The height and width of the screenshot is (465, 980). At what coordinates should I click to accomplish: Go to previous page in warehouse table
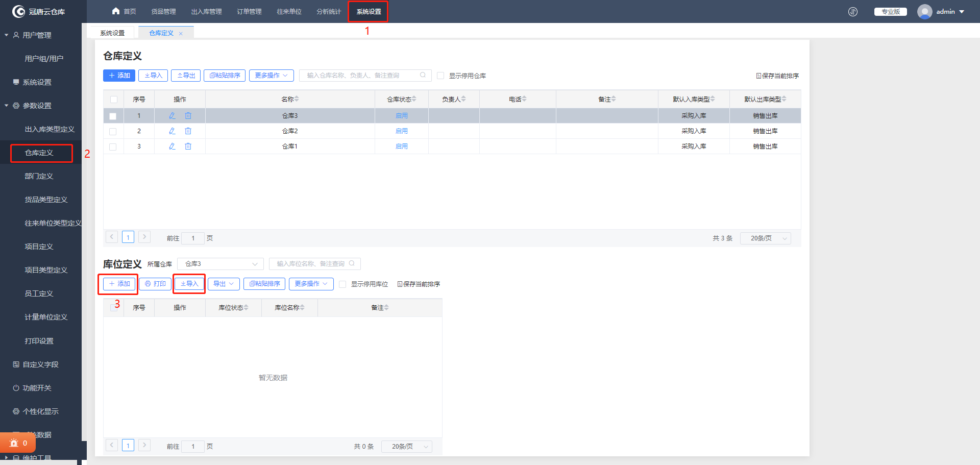point(112,237)
